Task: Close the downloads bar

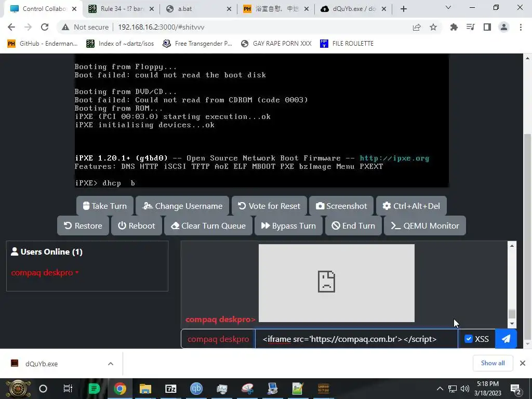Action: click(523, 363)
